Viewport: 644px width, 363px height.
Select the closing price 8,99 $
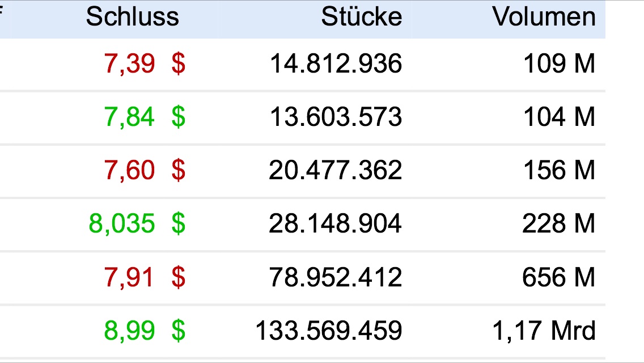click(145, 331)
